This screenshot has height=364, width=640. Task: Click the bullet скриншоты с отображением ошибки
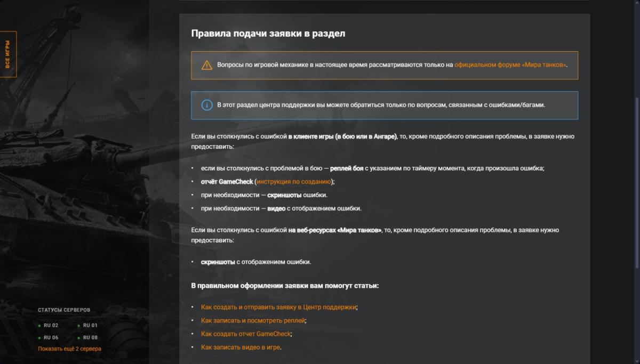click(256, 262)
